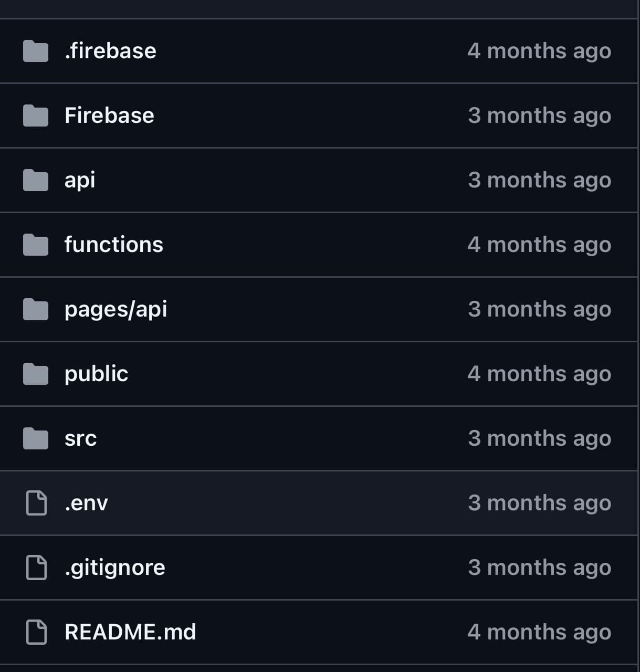Navigate into the api directory
Screen dimensions: 640x672
pyautogui.click(x=80, y=180)
